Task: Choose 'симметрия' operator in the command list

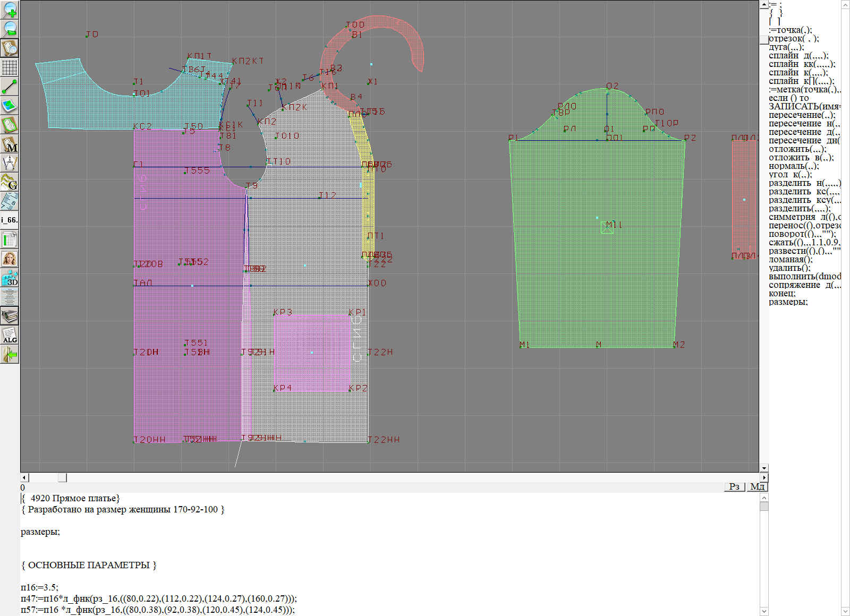Action: 792,217
